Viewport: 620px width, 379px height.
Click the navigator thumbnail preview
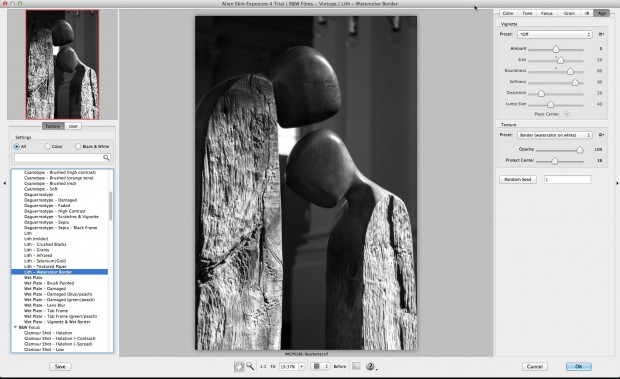click(x=62, y=64)
